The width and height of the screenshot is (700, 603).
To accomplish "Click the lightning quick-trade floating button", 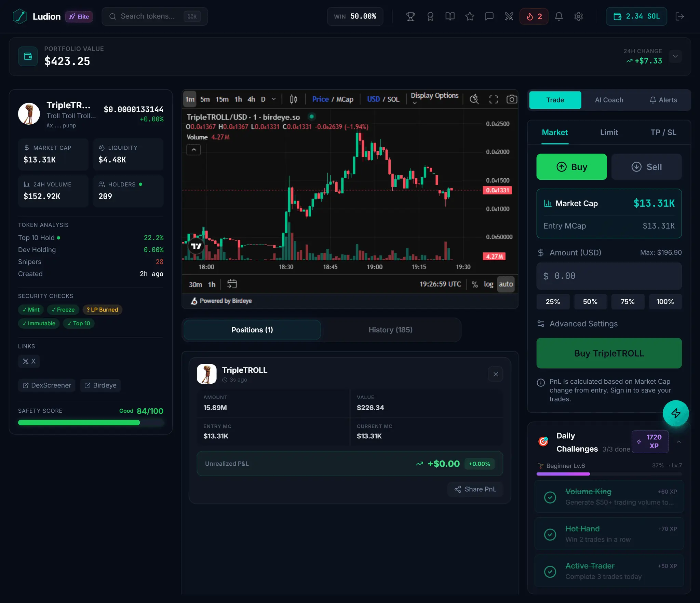I will pos(676,413).
